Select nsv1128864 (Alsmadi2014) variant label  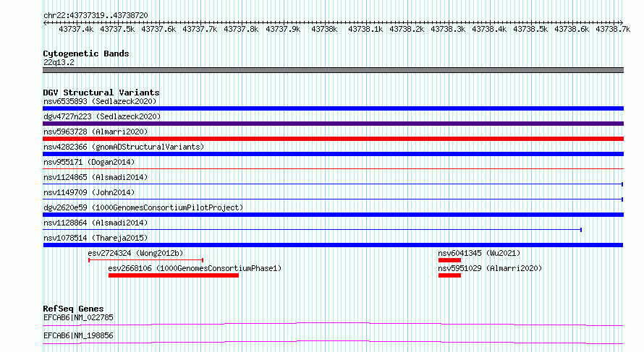pos(96,223)
